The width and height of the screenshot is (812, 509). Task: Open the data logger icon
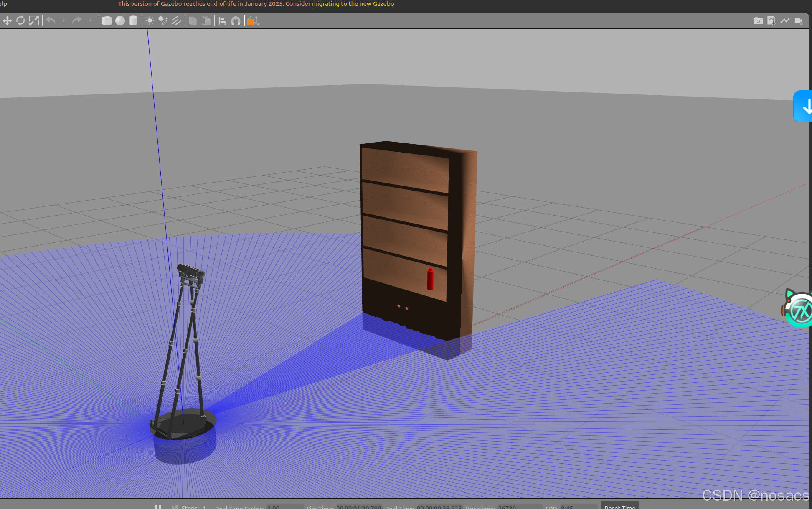(x=771, y=21)
